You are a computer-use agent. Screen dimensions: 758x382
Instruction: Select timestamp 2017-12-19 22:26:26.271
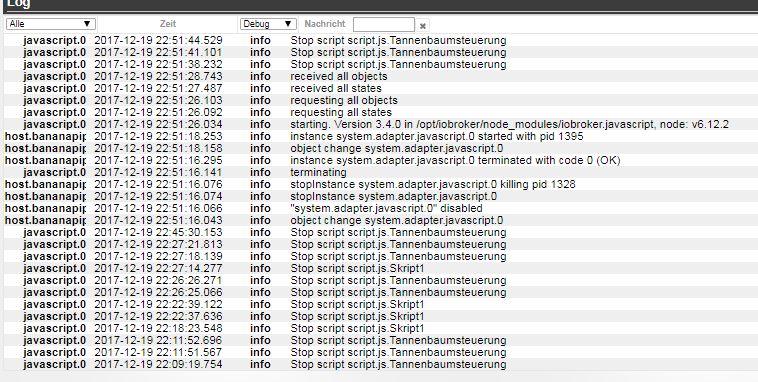[158, 280]
